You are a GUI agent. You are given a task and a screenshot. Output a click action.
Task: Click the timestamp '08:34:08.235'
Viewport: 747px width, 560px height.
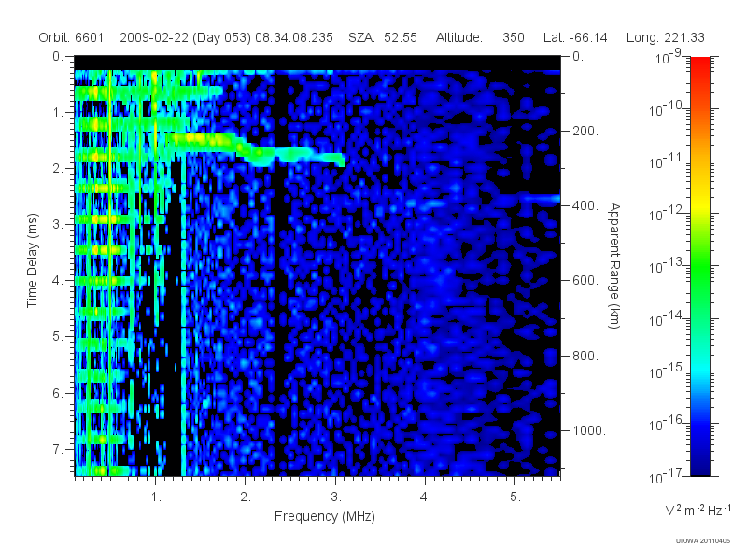click(x=294, y=37)
